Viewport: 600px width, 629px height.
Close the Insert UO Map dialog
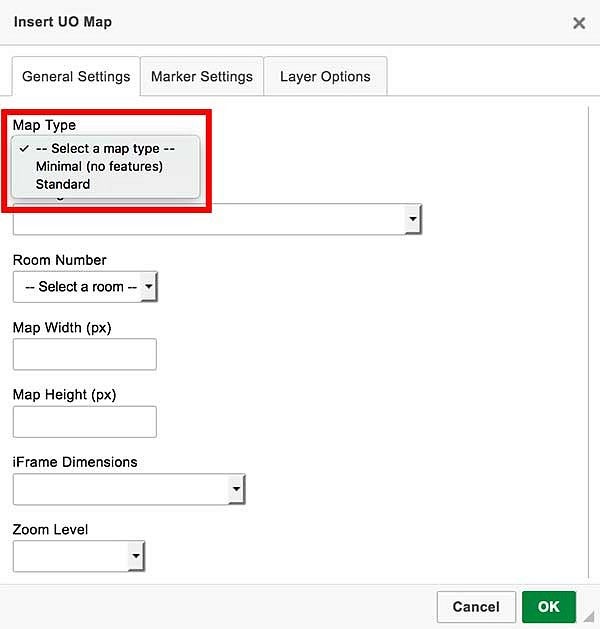[x=579, y=23]
